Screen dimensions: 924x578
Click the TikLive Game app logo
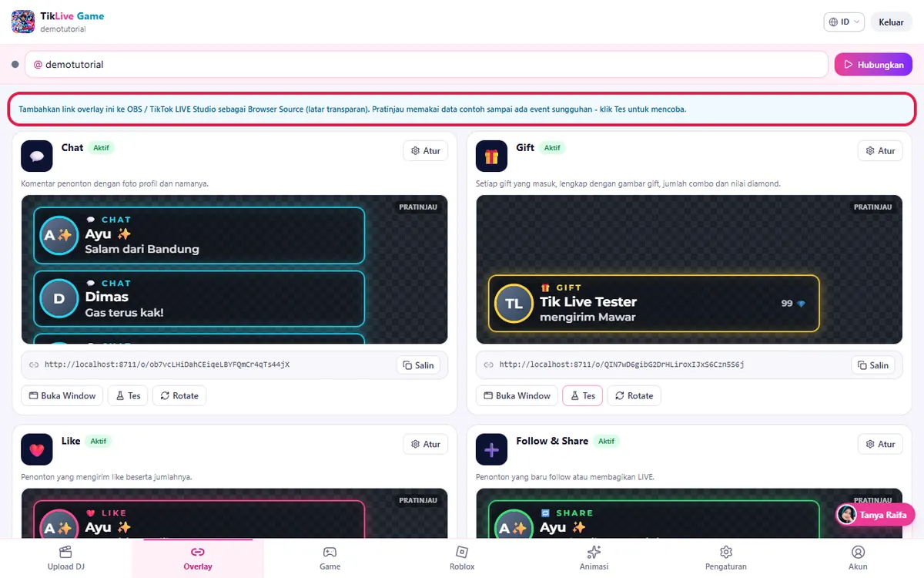click(23, 22)
